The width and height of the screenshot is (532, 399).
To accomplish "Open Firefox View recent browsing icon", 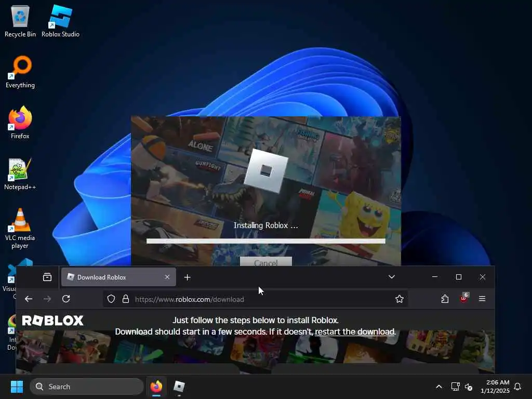I will (47, 277).
